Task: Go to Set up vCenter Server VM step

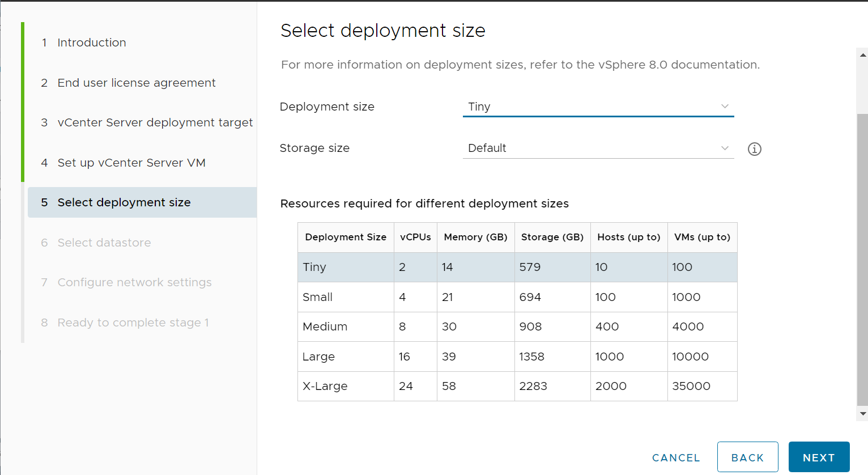Action: click(x=131, y=163)
